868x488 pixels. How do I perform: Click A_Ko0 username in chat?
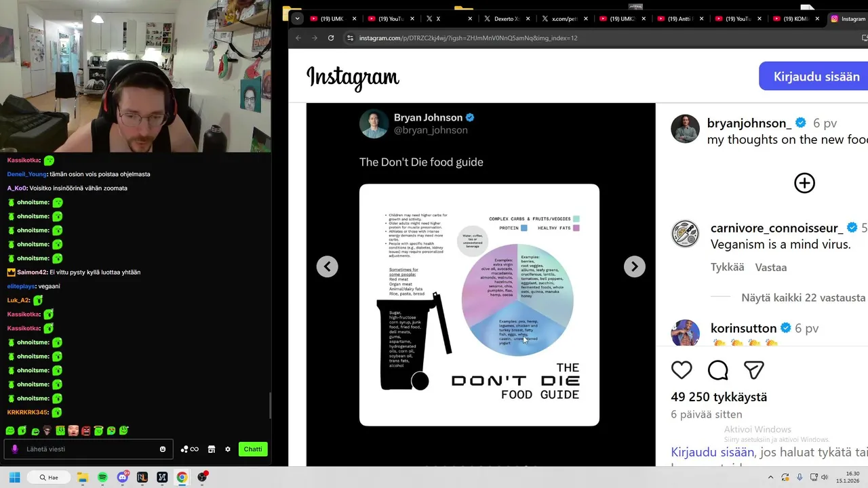pos(17,188)
